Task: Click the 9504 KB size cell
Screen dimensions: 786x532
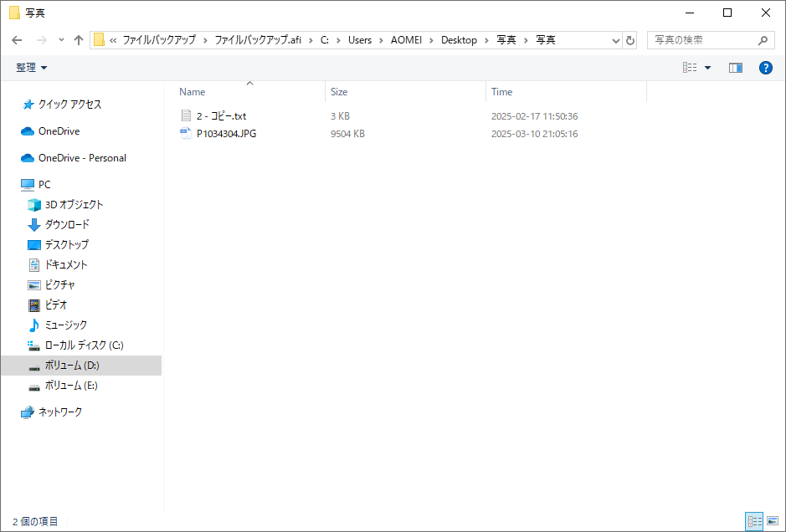Action: pos(347,134)
